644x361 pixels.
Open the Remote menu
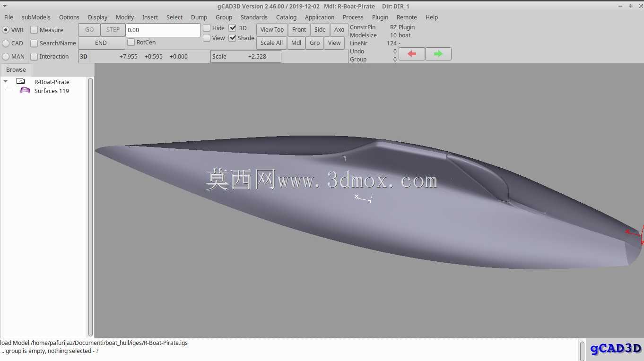tap(407, 17)
